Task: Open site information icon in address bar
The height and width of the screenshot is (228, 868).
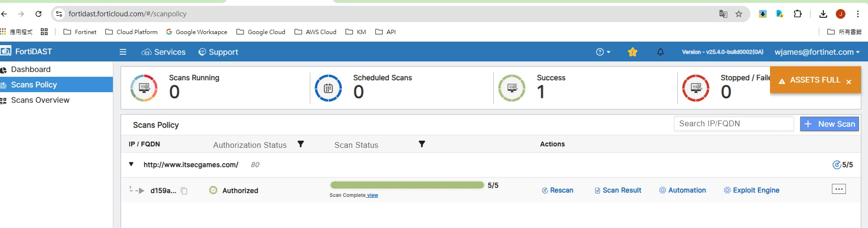Action: pyautogui.click(x=59, y=14)
